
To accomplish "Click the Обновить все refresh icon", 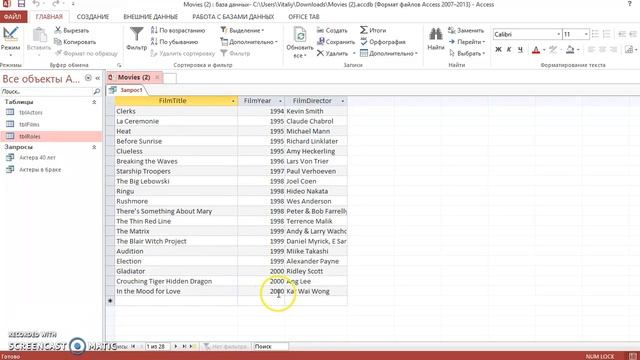I will click(x=300, y=42).
